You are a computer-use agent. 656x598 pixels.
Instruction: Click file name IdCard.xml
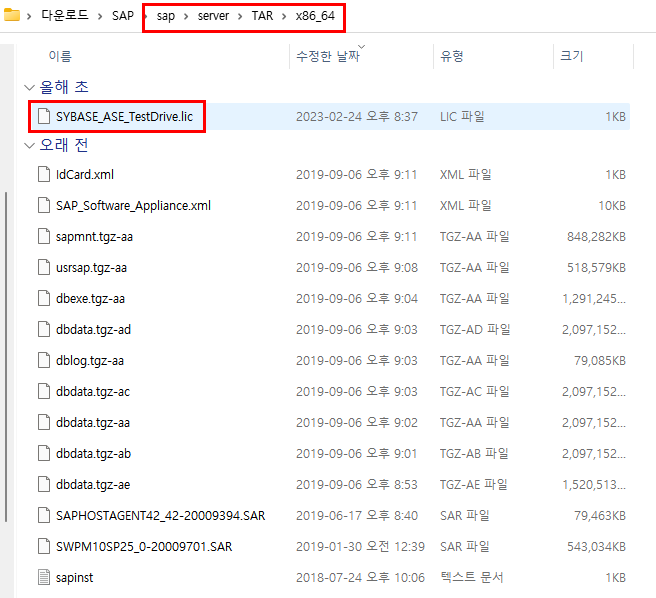click(85, 174)
